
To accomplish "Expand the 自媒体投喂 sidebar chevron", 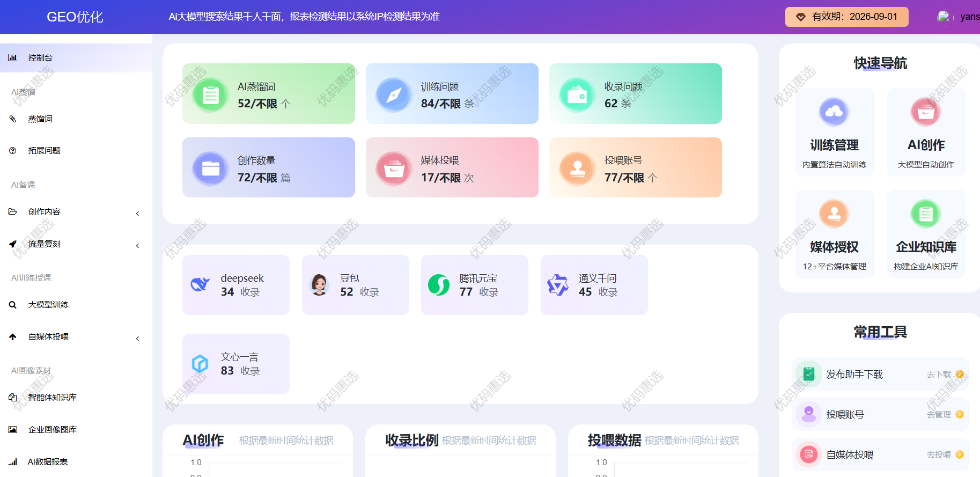I will (138, 339).
